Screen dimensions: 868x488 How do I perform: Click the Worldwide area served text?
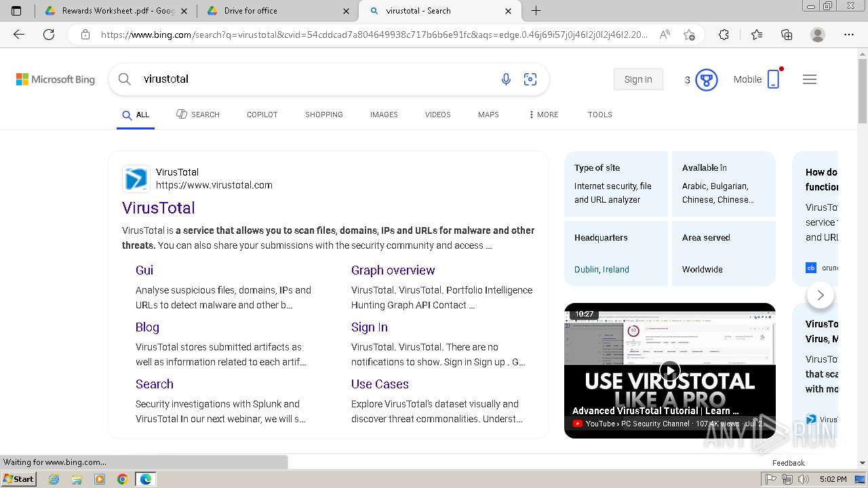pyautogui.click(x=703, y=269)
